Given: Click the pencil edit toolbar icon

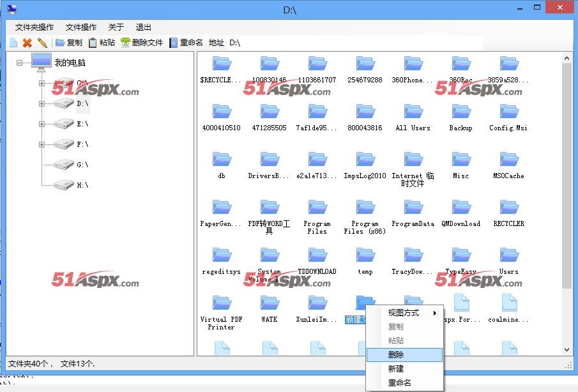Looking at the screenshot, I should click(42, 43).
